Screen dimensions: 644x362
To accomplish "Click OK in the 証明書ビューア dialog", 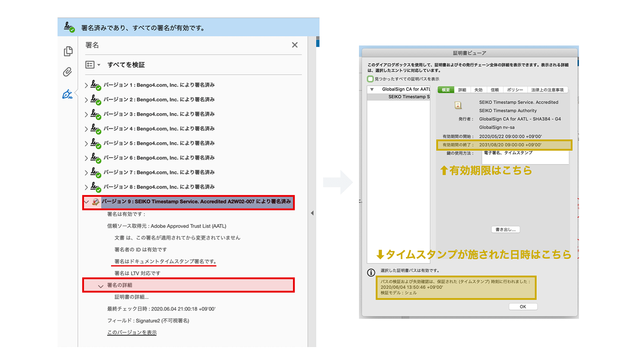I will click(x=523, y=306).
